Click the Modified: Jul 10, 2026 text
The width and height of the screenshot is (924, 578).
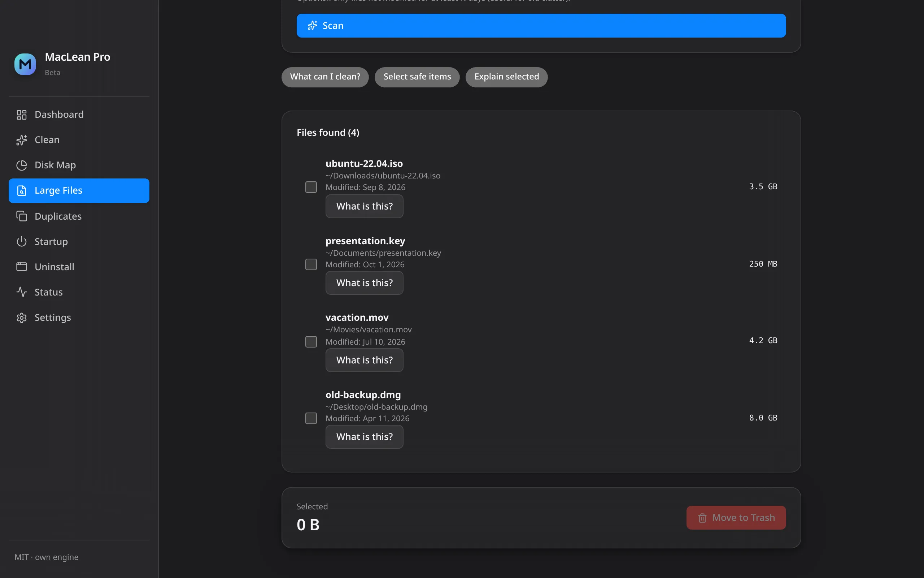[365, 342]
